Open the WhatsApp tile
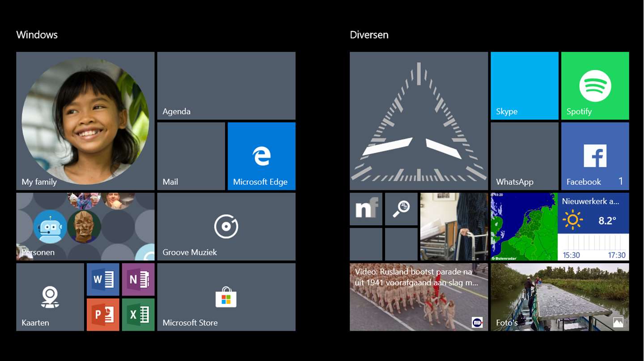This screenshot has width=644, height=361. click(x=525, y=156)
